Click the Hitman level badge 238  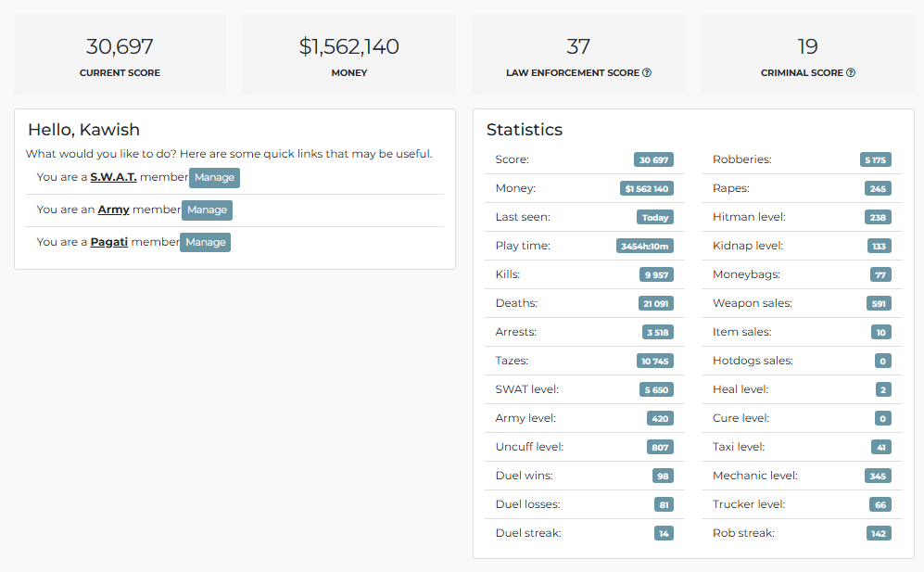coord(878,218)
